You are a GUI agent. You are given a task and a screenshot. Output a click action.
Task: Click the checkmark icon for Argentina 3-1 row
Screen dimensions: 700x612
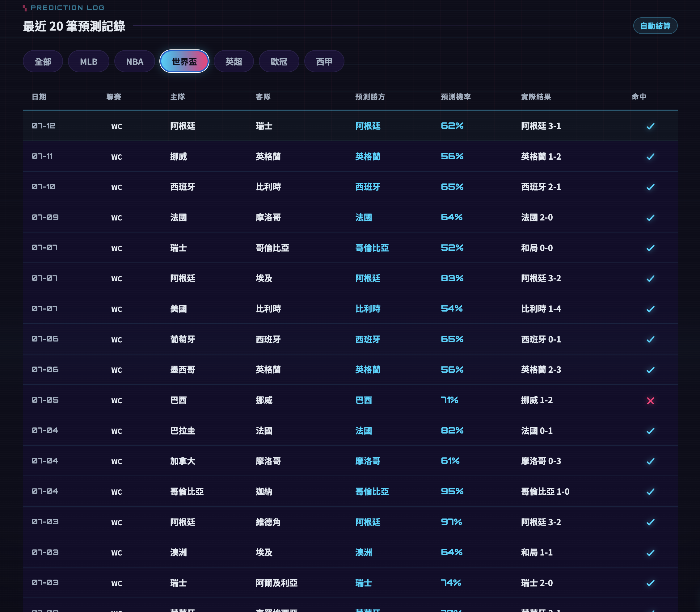pyautogui.click(x=650, y=126)
